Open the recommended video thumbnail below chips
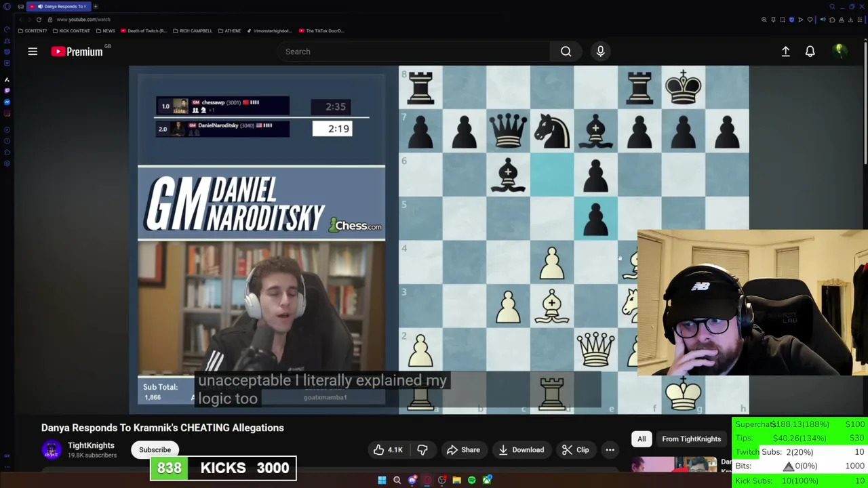 675,464
